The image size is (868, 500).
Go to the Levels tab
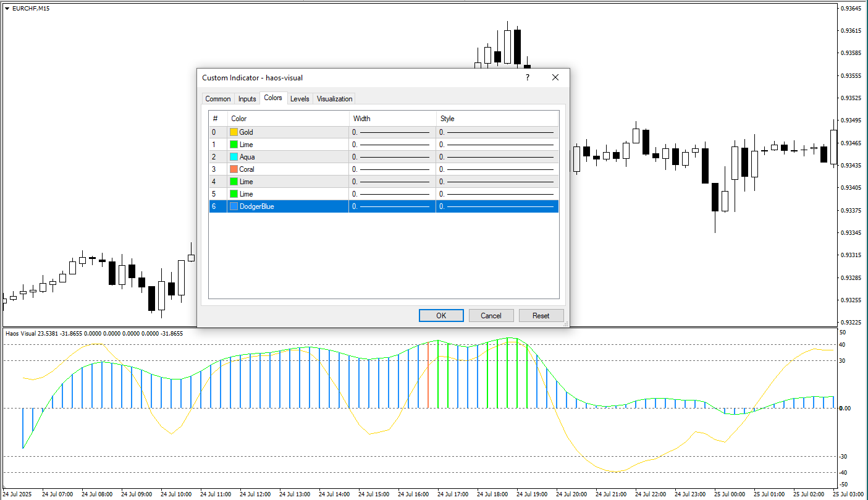click(300, 99)
